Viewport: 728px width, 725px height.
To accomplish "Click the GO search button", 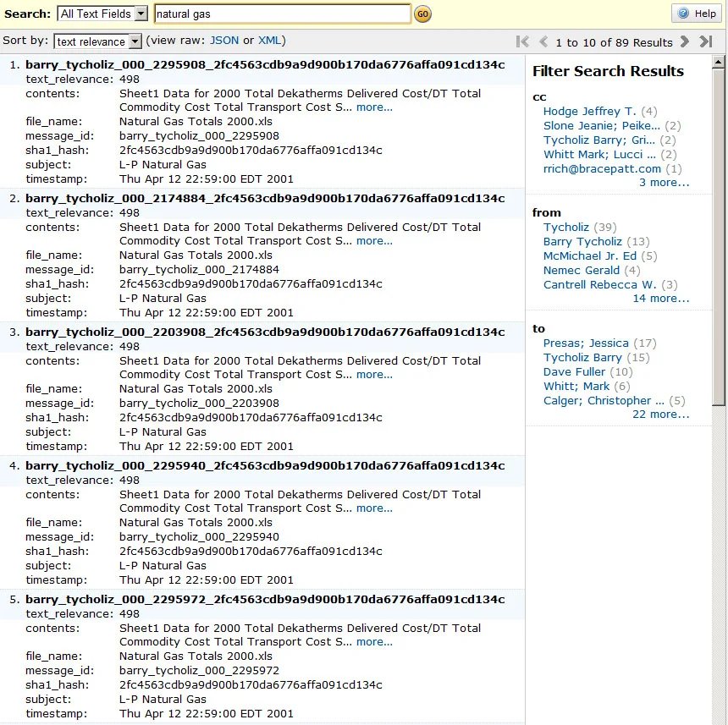I will [422, 14].
